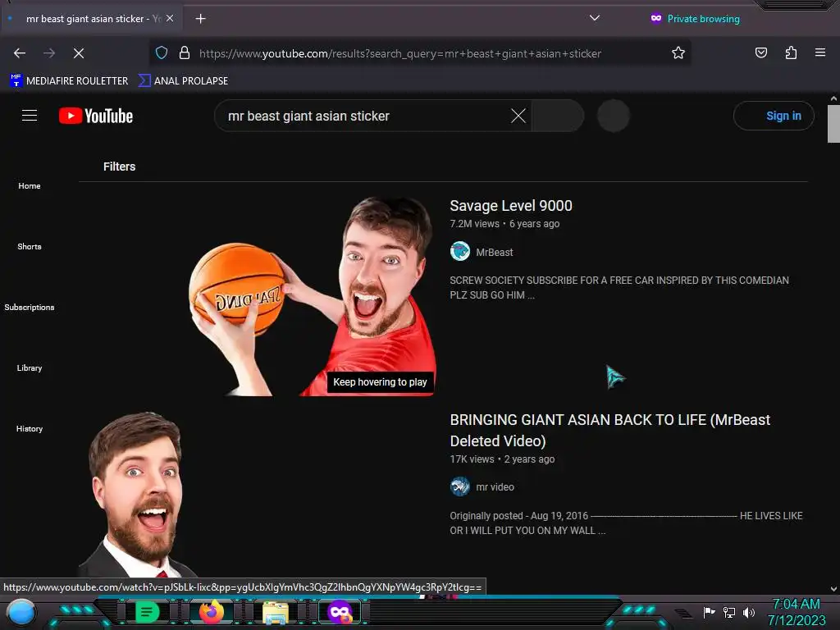This screenshot has width=840, height=630.
Task: Open Shorts in YouTube sidebar
Action: pos(30,246)
